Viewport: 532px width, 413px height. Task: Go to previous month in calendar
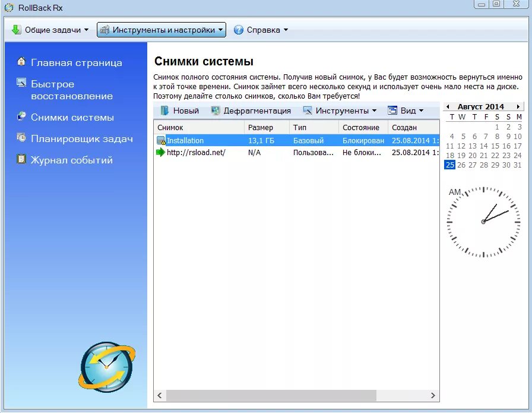[x=448, y=106]
